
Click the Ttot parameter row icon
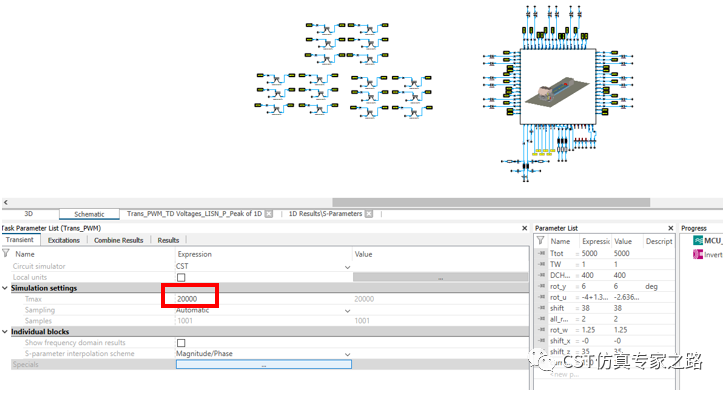[541, 253]
